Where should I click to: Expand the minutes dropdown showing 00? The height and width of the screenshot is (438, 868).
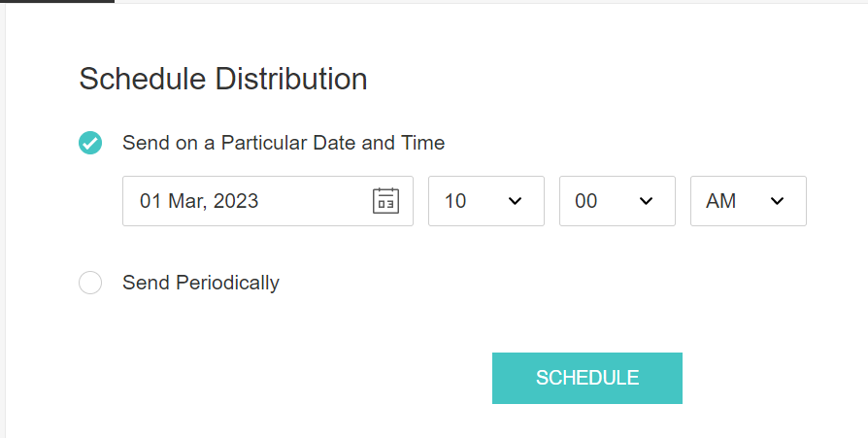[617, 201]
